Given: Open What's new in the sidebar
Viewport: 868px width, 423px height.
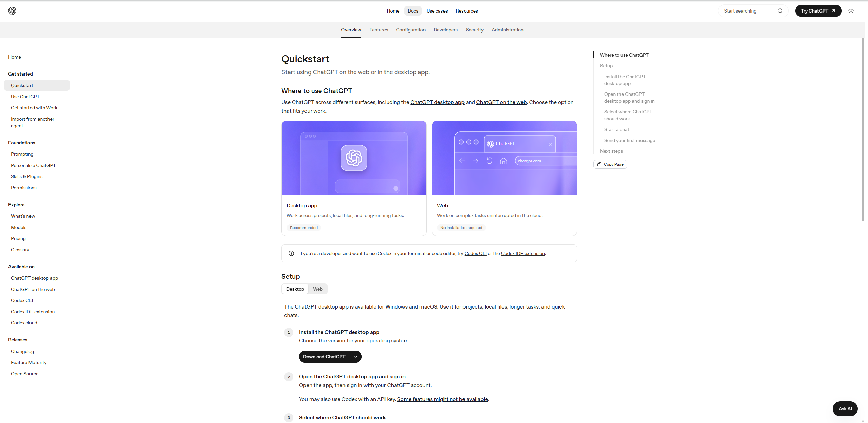Looking at the screenshot, I should coord(23,216).
